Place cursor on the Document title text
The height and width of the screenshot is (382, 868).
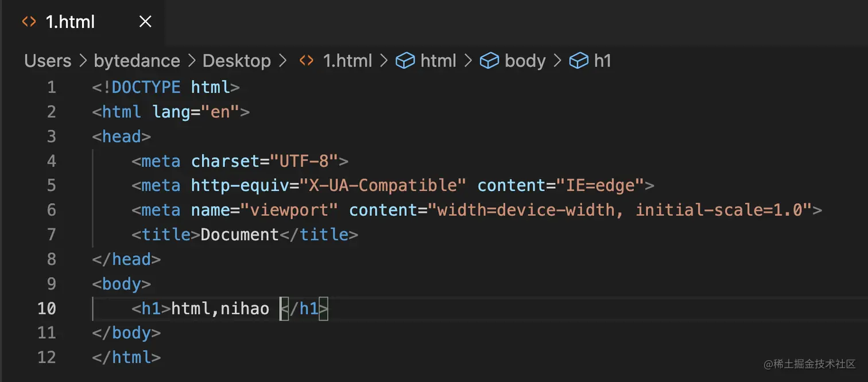(x=239, y=235)
